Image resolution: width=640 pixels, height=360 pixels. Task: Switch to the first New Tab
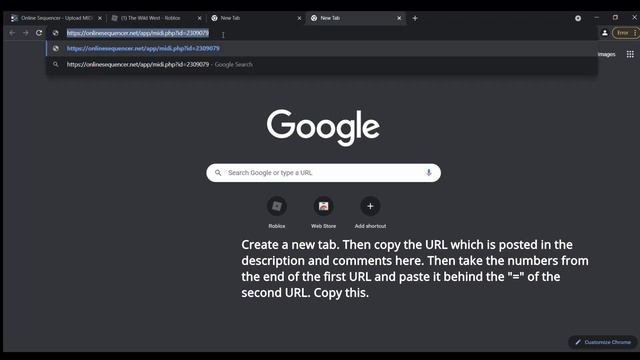coord(256,18)
